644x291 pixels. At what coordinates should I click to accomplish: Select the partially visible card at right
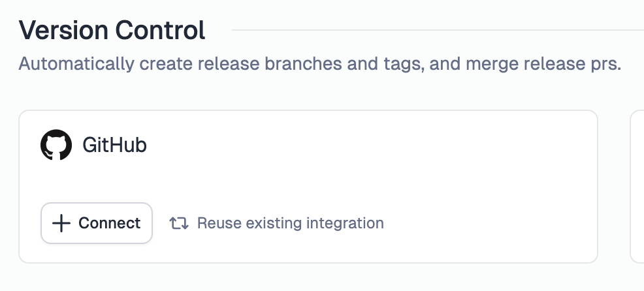tap(637, 187)
